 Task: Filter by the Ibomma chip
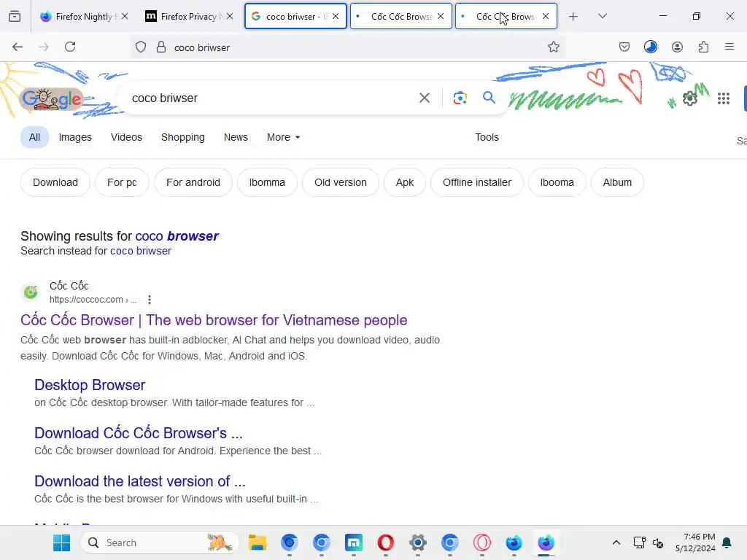point(267,182)
